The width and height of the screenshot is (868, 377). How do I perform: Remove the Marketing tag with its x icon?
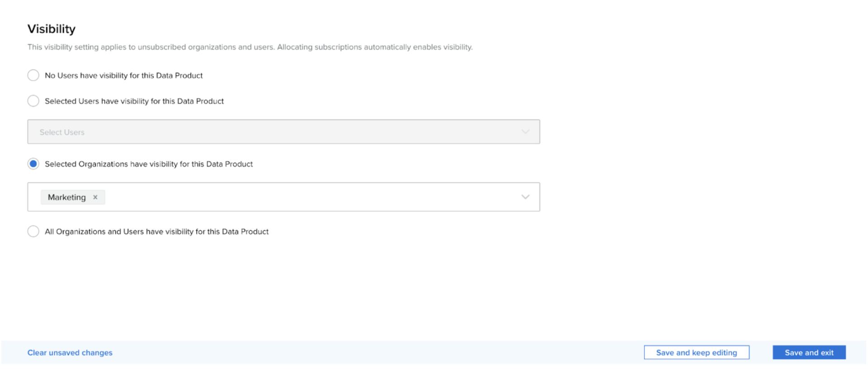(95, 197)
